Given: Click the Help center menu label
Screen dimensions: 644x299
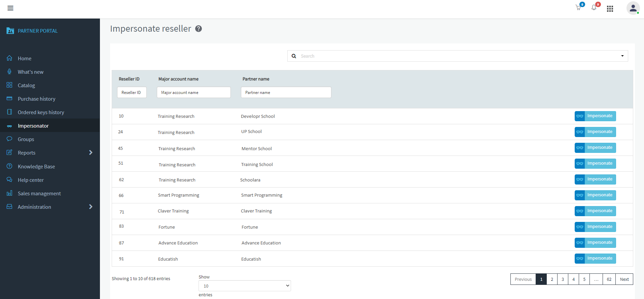Looking at the screenshot, I should (31, 180).
